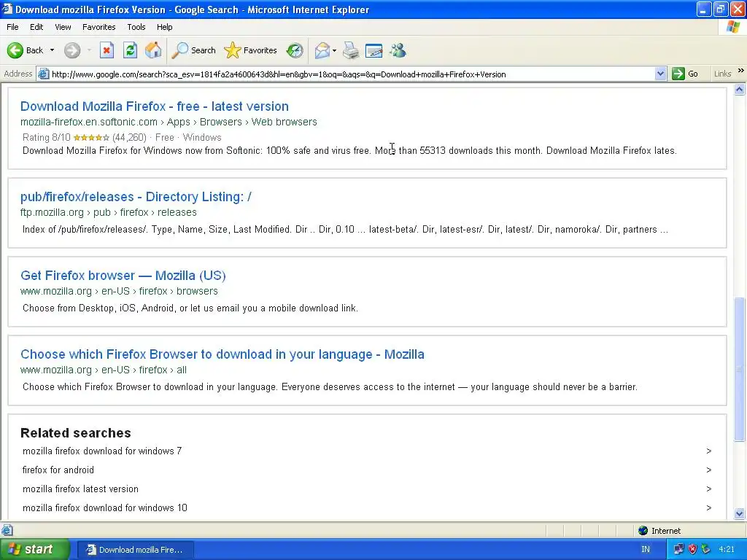Print the page with the printer icon
Viewport: 747px width, 560px height.
tap(351, 50)
